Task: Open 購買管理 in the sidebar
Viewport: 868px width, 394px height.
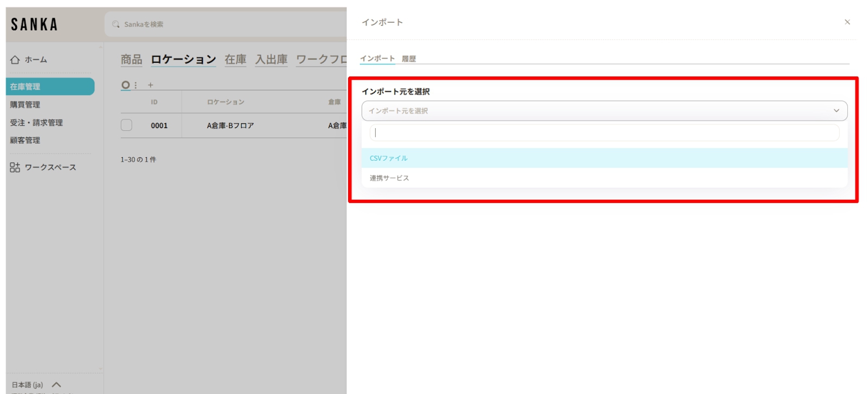Action: [x=25, y=105]
